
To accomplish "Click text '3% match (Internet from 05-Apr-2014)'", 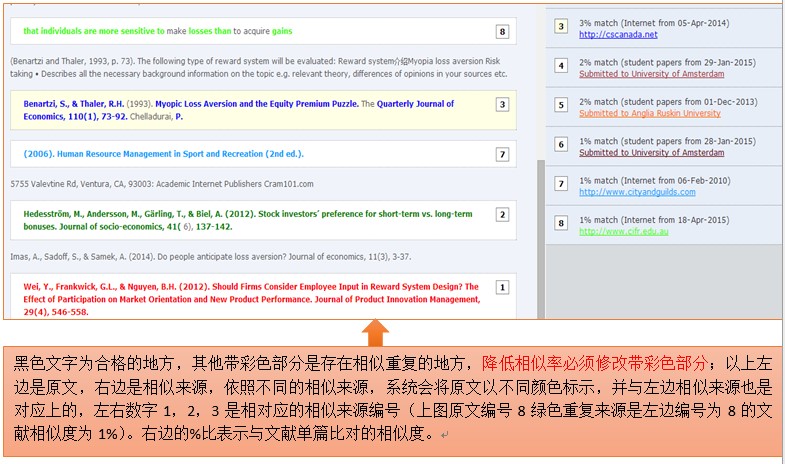I will [654, 23].
